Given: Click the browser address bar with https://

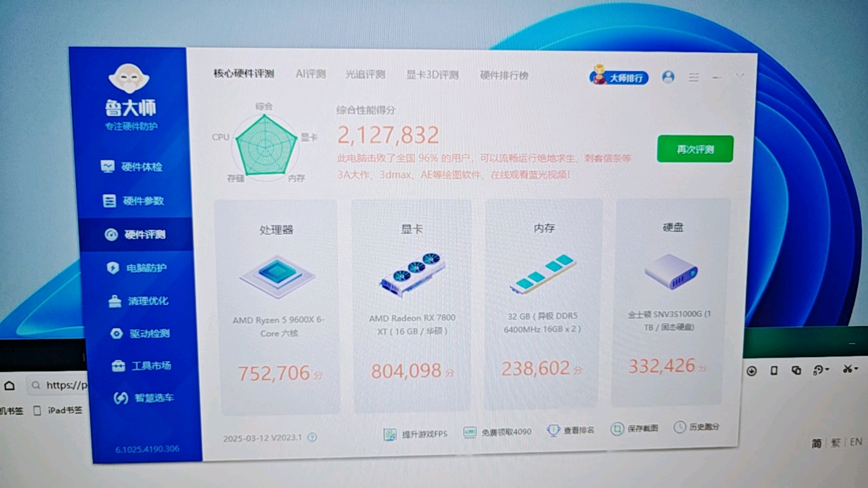Looking at the screenshot, I should [58, 385].
